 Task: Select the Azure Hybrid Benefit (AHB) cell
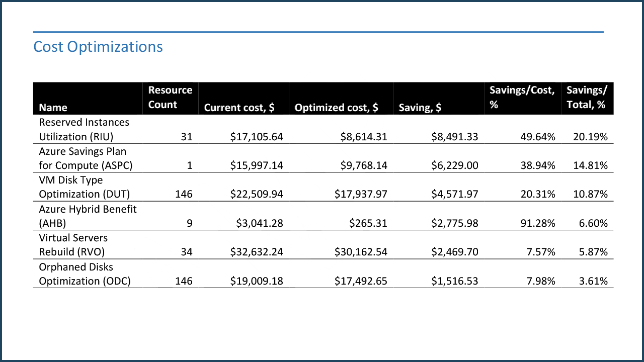click(x=88, y=216)
